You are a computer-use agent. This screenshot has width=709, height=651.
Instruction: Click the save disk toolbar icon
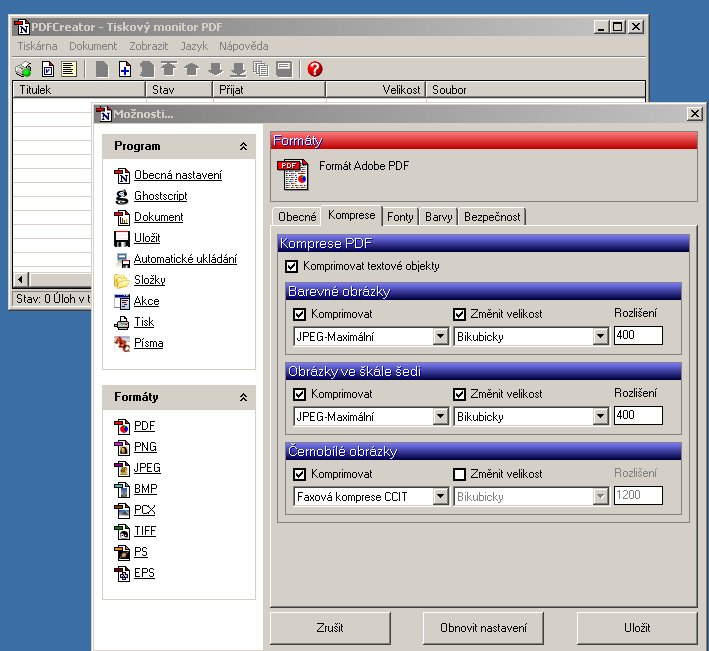point(284,69)
